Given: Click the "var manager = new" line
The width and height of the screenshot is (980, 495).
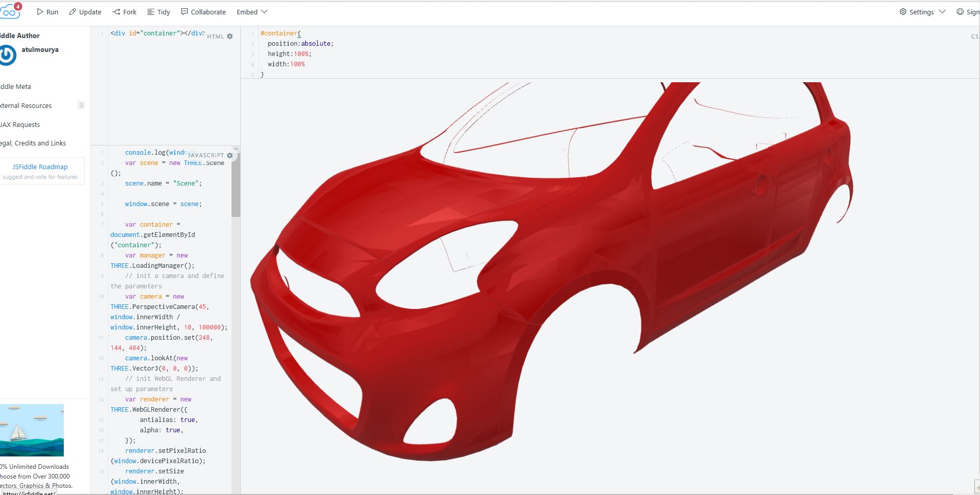Looking at the screenshot, I should point(156,255).
